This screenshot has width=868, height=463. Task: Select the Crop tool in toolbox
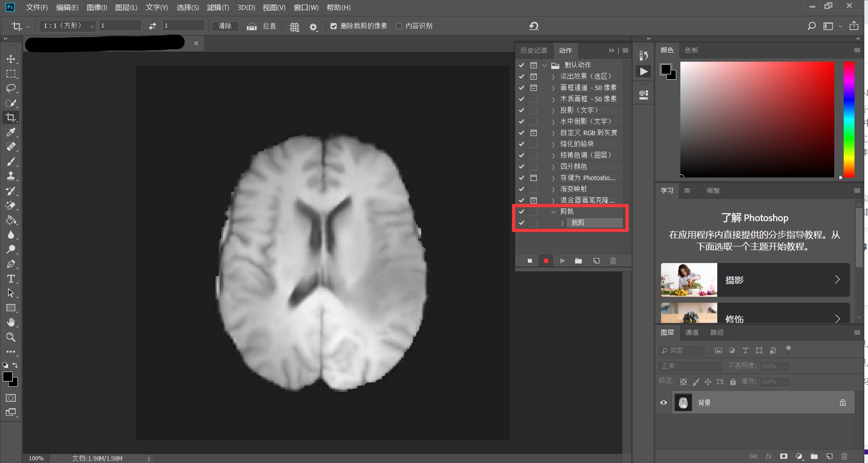coord(11,118)
